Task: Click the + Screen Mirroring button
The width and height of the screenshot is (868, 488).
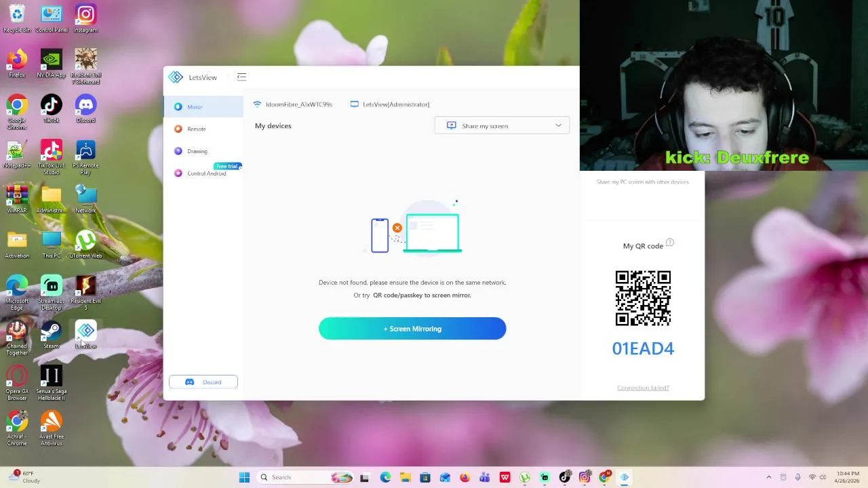Action: pos(412,329)
